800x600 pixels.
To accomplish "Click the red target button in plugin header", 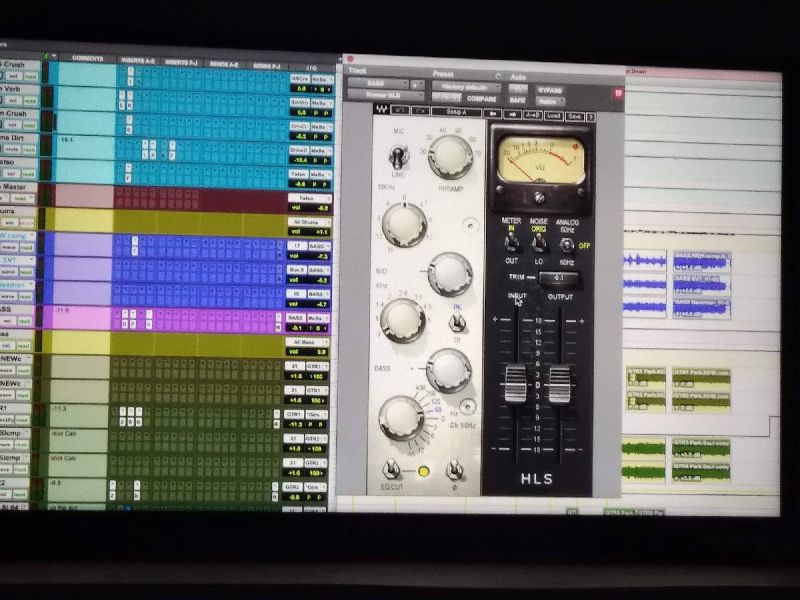I will coord(618,93).
